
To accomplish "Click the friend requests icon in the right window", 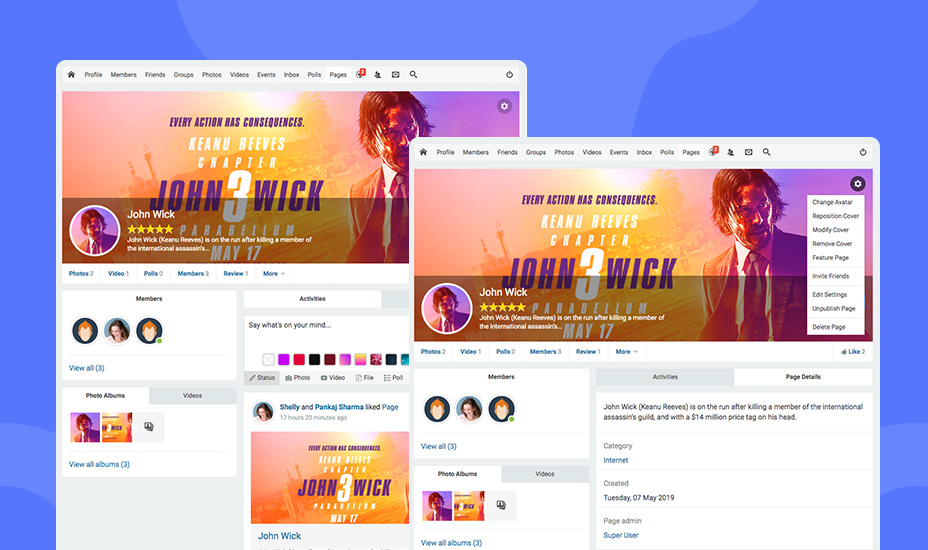I will (730, 152).
